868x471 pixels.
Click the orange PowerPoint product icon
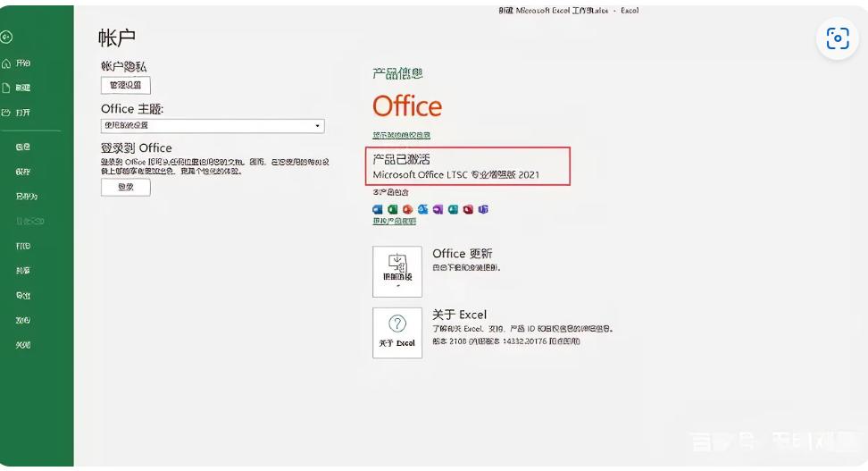(x=407, y=209)
